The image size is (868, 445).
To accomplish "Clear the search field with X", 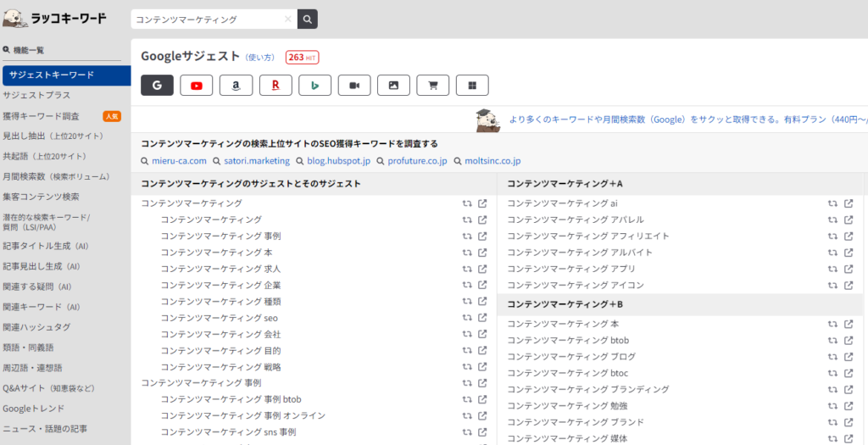I will (x=287, y=19).
